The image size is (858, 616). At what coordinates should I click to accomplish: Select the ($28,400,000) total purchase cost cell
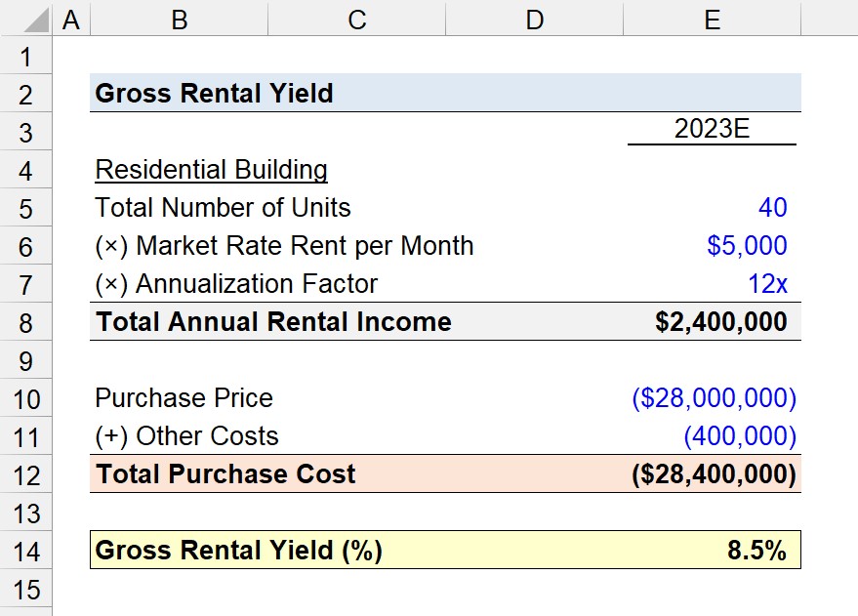pos(712,473)
